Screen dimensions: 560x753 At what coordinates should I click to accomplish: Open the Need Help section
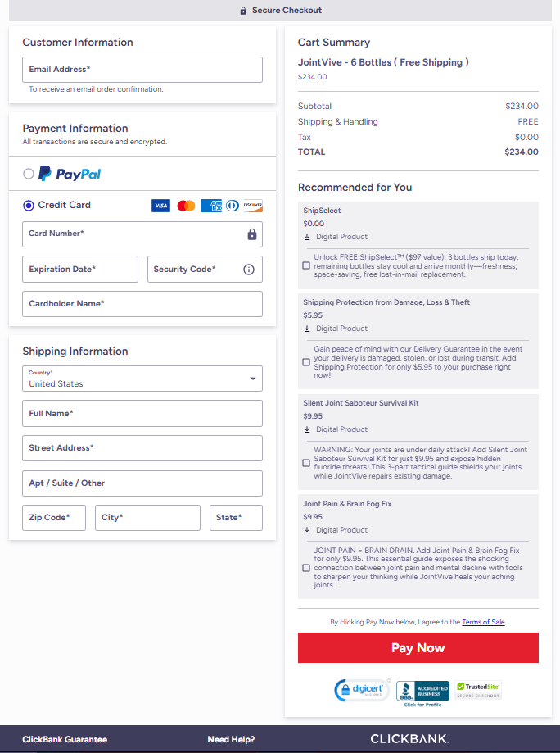click(x=232, y=738)
